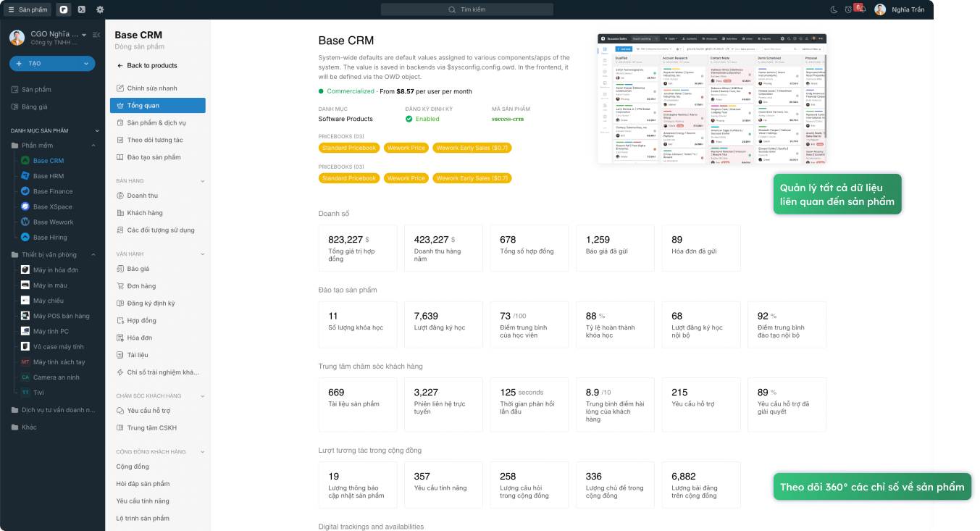Open Đơn hàng icon item
Image resolution: width=980 pixels, height=531 pixels.
120,286
